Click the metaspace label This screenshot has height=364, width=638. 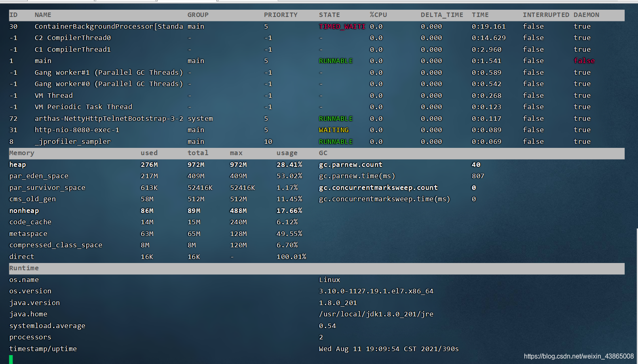click(x=28, y=234)
